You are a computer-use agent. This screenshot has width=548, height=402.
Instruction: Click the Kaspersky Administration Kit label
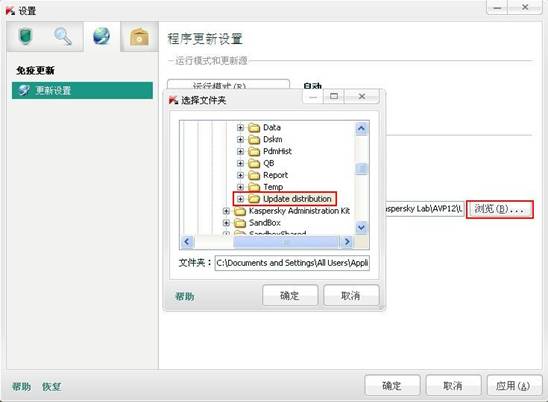coord(299,211)
